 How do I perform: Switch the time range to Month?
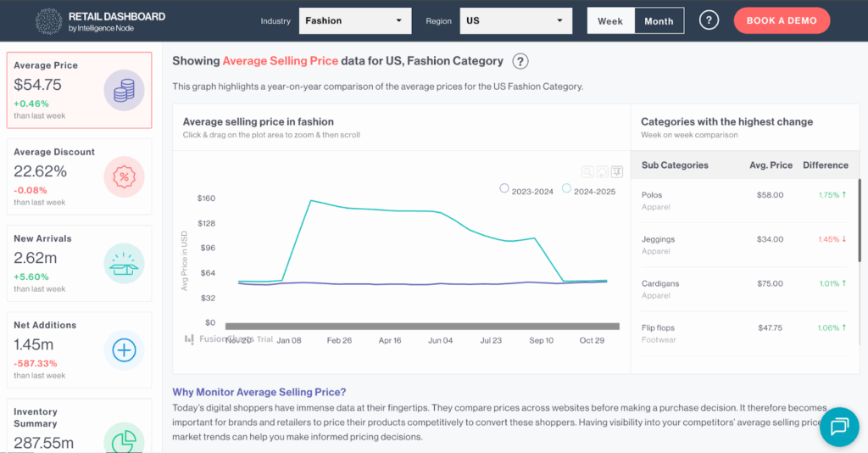pyautogui.click(x=659, y=21)
